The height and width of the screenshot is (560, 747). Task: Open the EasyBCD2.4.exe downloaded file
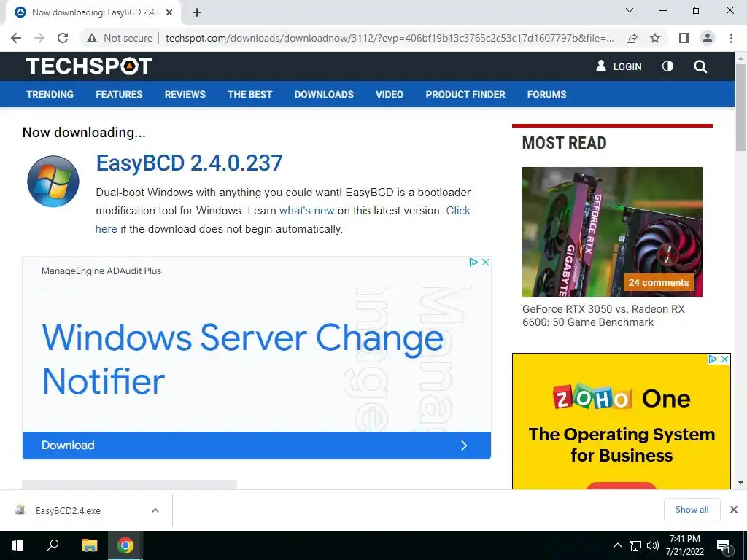coord(68,510)
